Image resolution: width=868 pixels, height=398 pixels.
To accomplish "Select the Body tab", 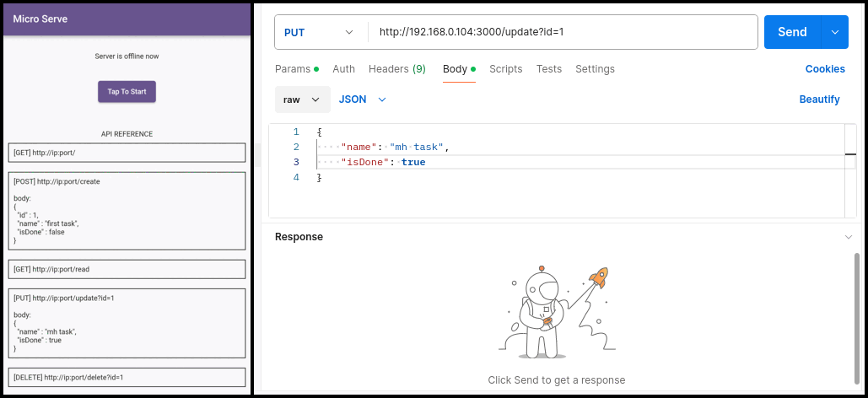I will 459,69.
